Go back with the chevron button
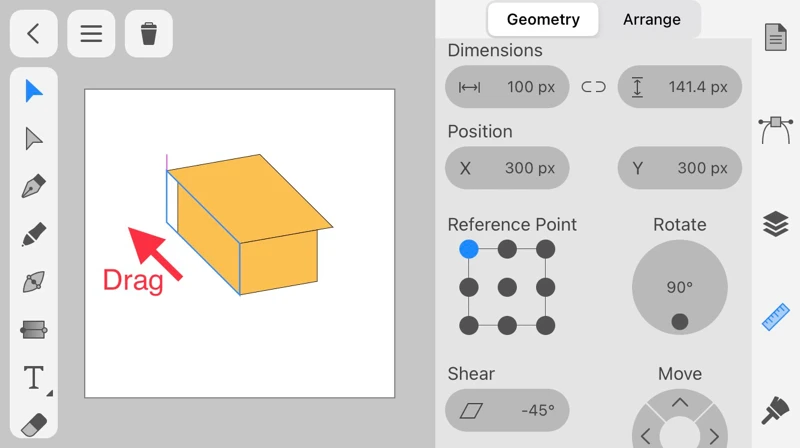The image size is (800, 448). point(33,34)
